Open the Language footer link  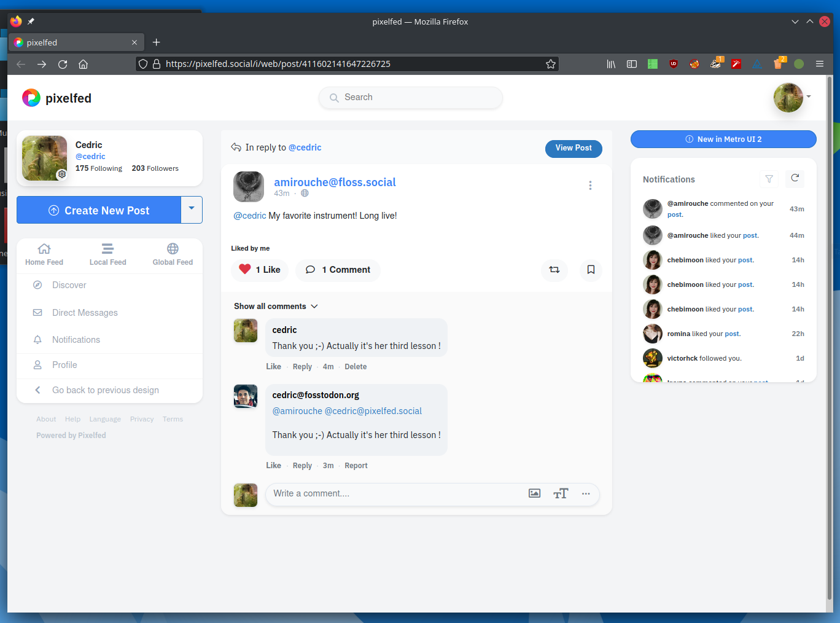(105, 419)
